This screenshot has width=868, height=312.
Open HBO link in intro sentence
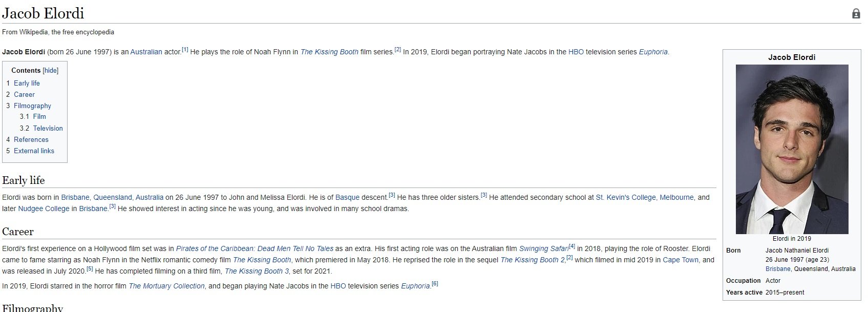[576, 52]
